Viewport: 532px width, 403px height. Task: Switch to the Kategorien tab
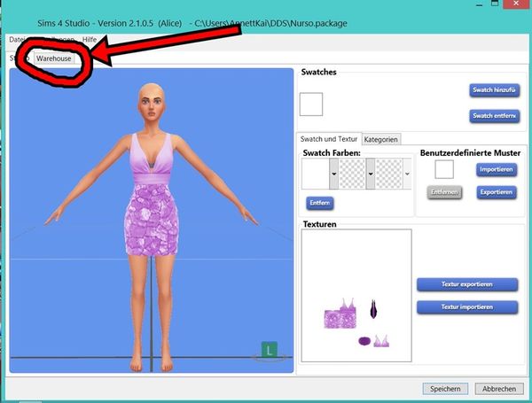click(381, 139)
